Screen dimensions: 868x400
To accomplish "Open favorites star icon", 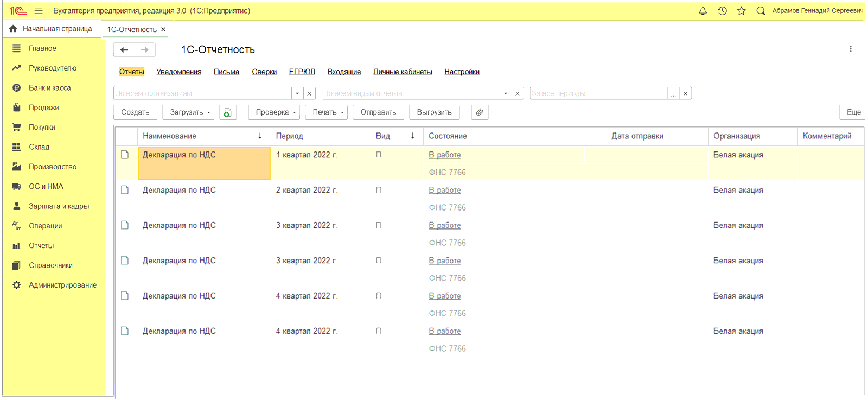I will (741, 10).
